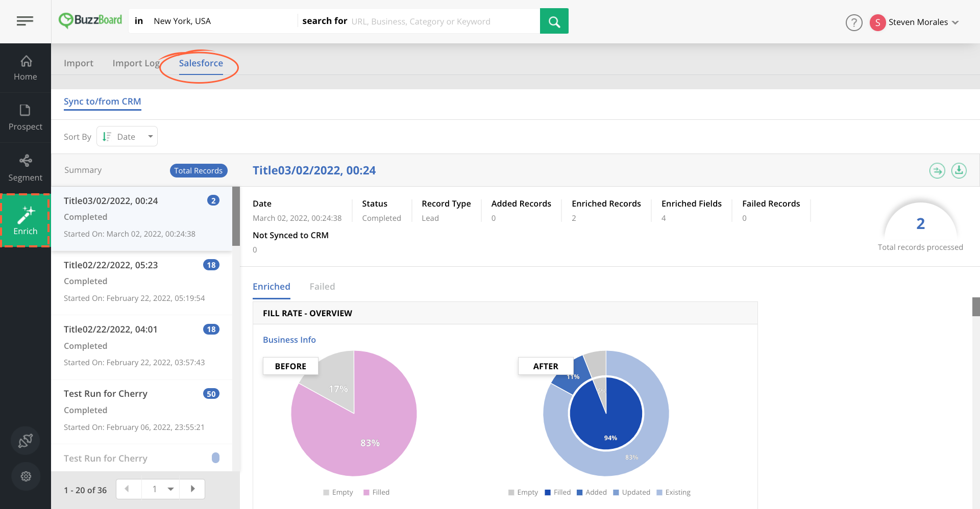Screen dimensions: 980x509
Task: Open the Enrich sidebar section
Action: (26, 220)
